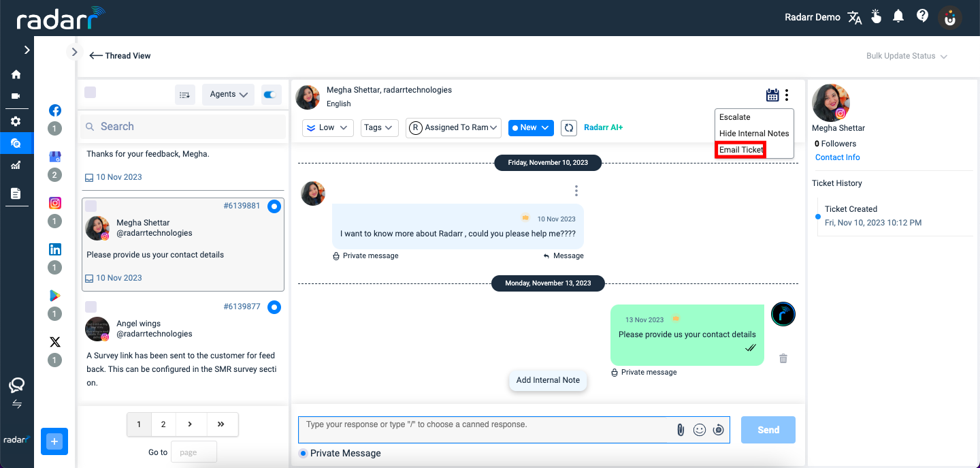Open the user profile avatar in header
Image resolution: width=980 pixels, height=468 pixels.
click(x=950, y=18)
